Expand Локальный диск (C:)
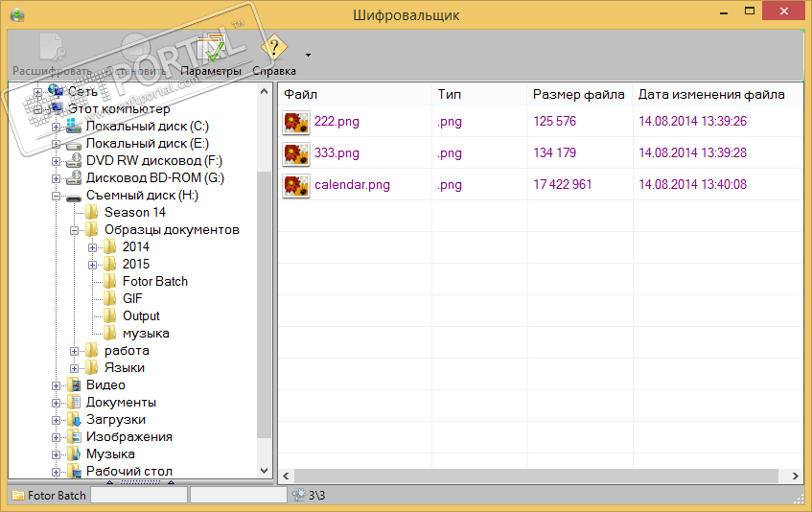Screen dimensions: 812x512 pyautogui.click(x=56, y=127)
